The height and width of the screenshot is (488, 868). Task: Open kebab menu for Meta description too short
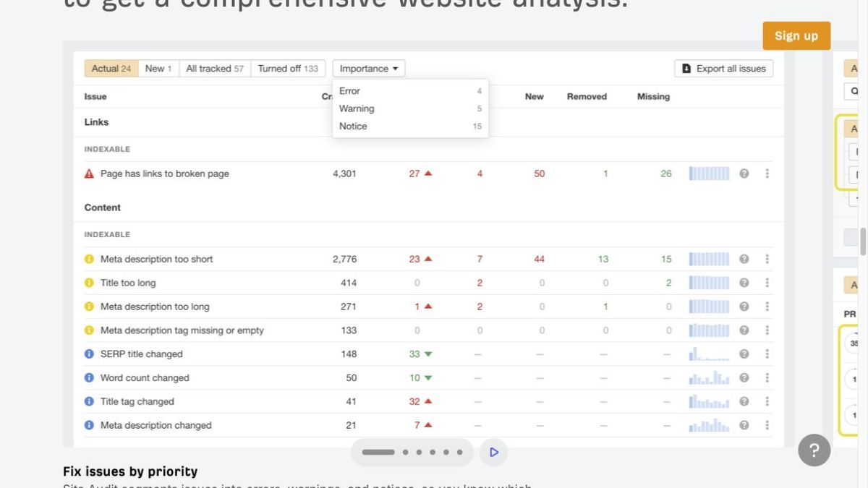click(x=767, y=259)
